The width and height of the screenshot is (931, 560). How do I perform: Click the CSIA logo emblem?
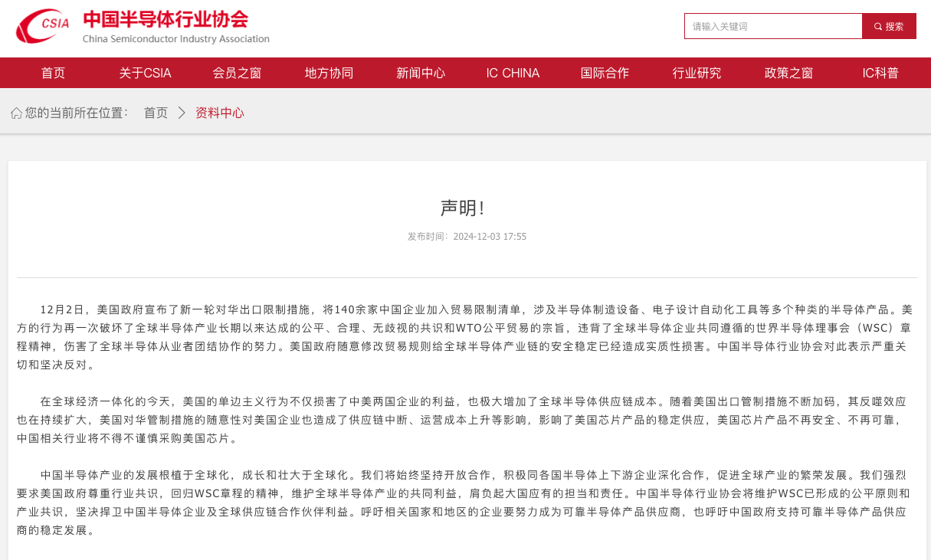pyautogui.click(x=43, y=27)
